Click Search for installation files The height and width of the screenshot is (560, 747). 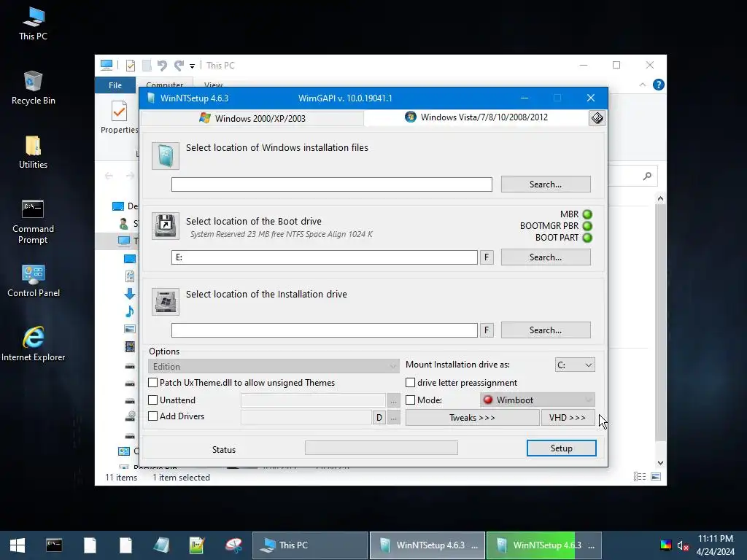pyautogui.click(x=546, y=184)
